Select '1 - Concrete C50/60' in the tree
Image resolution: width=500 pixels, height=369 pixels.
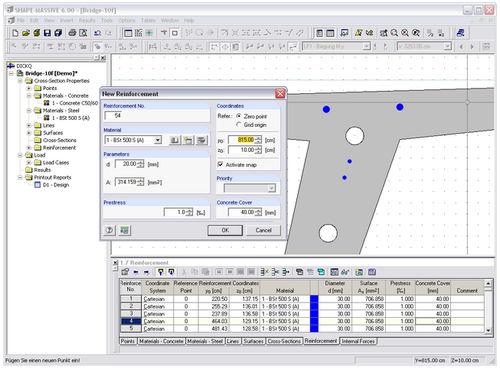tap(75, 103)
